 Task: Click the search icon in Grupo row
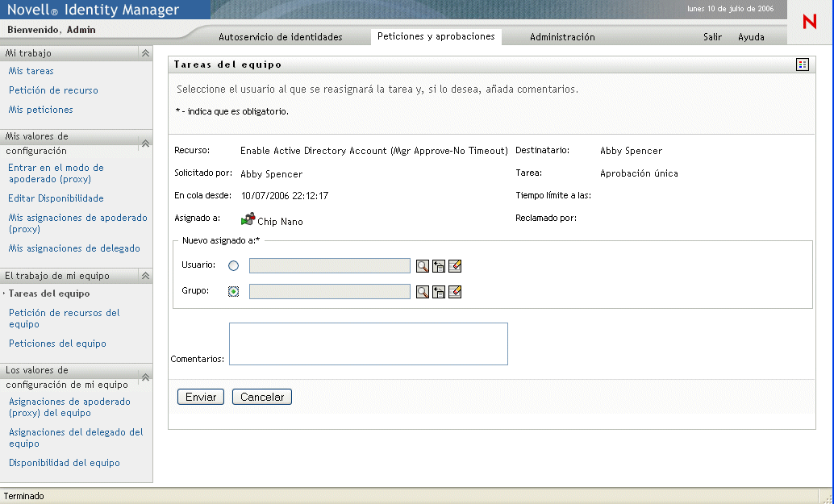coord(423,292)
